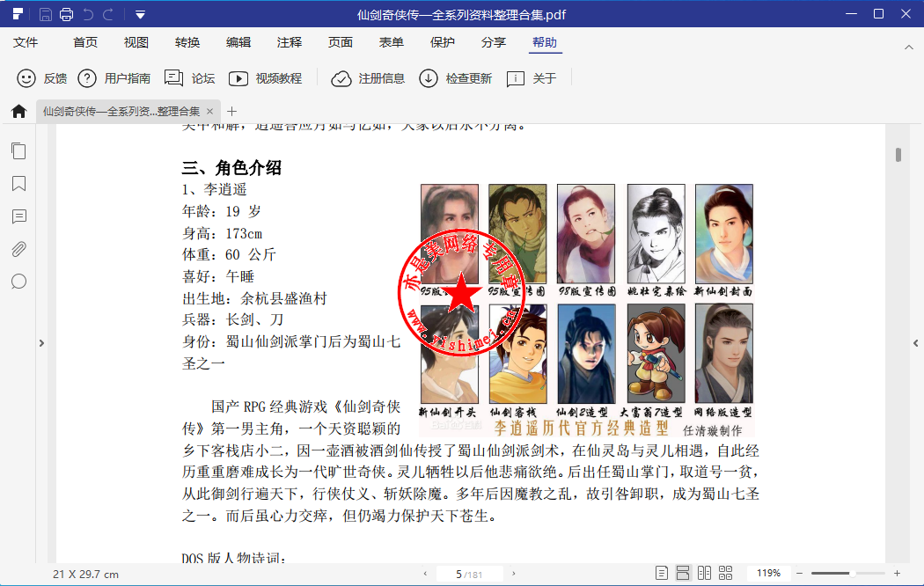Switch to the 表单 tab

pyautogui.click(x=392, y=42)
